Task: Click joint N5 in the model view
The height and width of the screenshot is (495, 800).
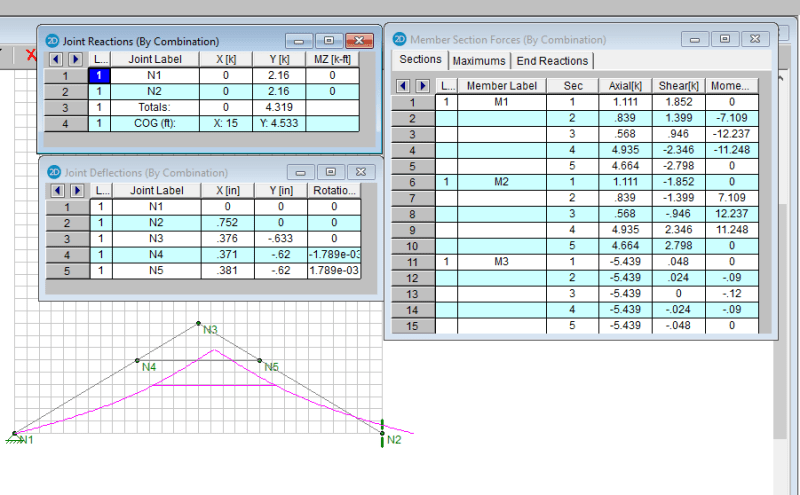Action: point(260,360)
